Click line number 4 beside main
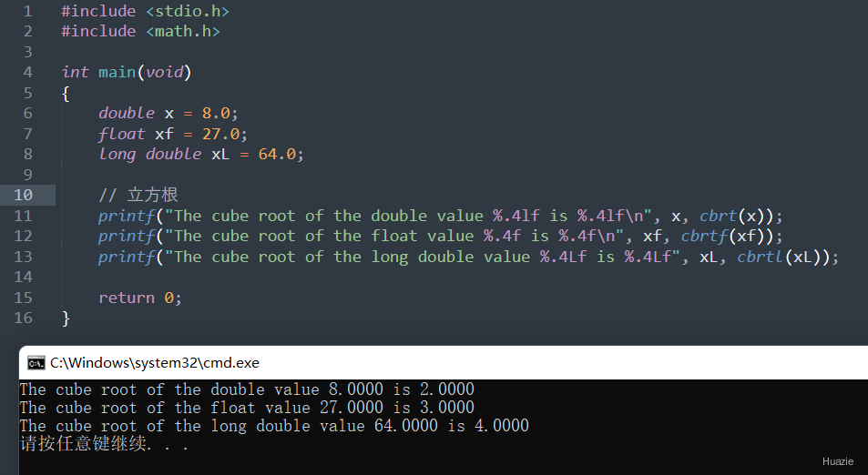 click(x=27, y=72)
